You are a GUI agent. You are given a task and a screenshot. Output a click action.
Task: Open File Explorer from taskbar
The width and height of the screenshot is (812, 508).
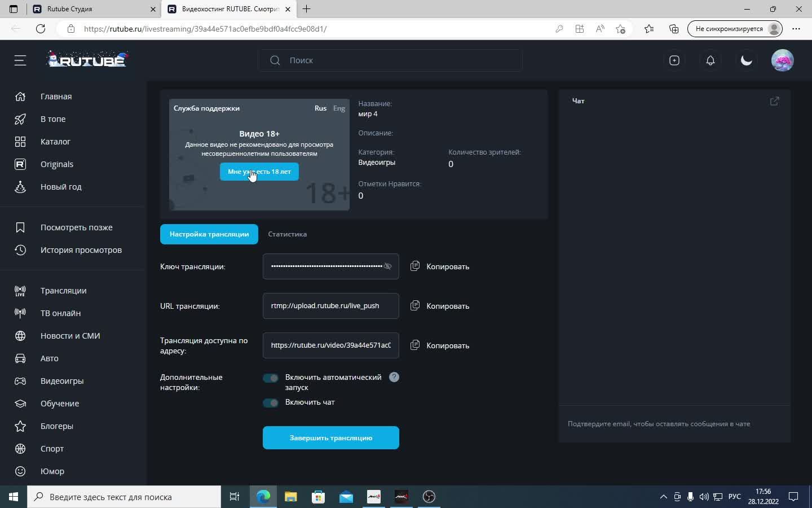[x=290, y=497]
